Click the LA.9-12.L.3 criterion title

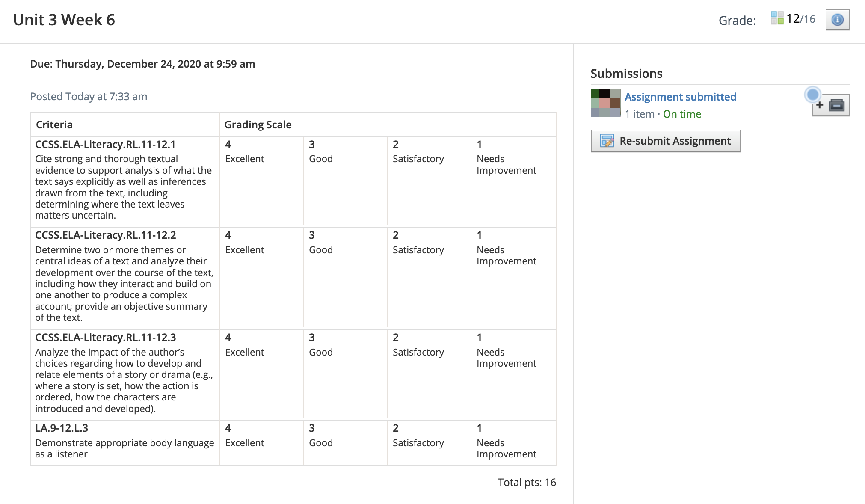(62, 428)
